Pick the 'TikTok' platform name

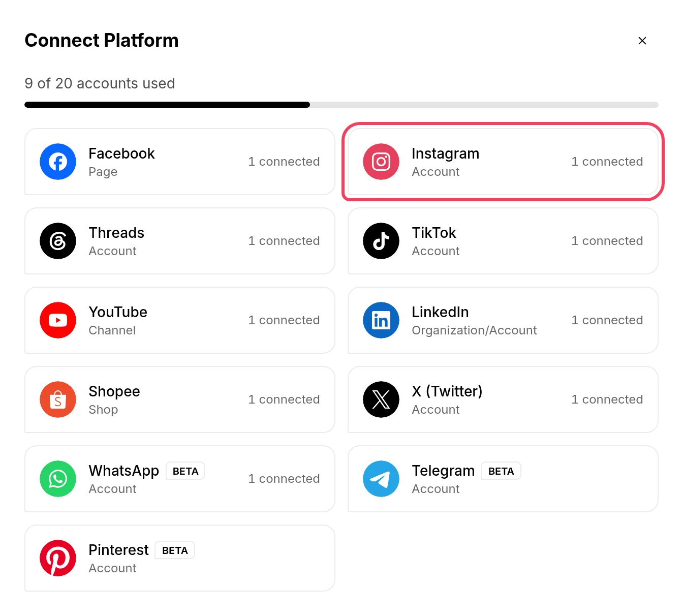(434, 233)
